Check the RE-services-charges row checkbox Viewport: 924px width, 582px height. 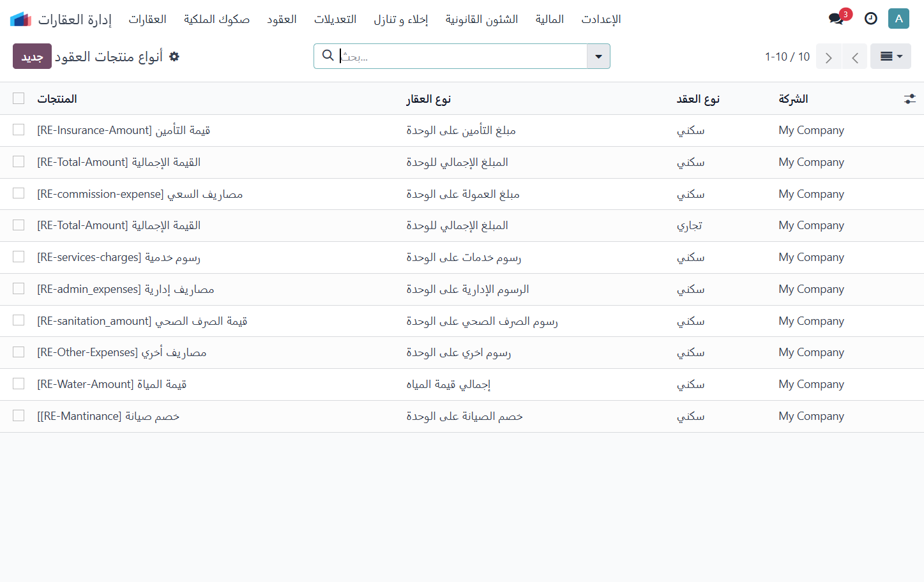tap(19, 257)
